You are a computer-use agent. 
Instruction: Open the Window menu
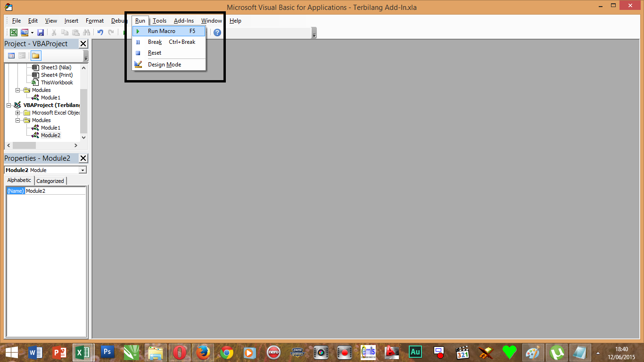[212, 21]
